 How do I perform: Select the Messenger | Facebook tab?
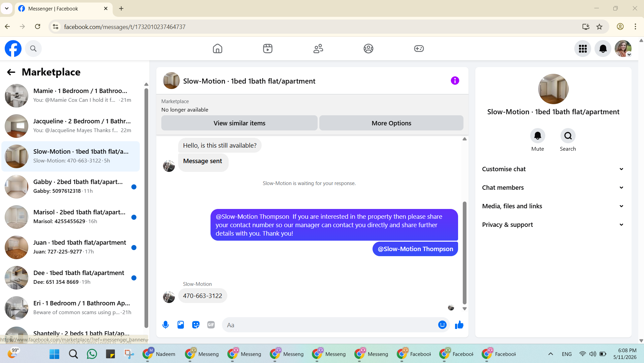pyautogui.click(x=63, y=9)
